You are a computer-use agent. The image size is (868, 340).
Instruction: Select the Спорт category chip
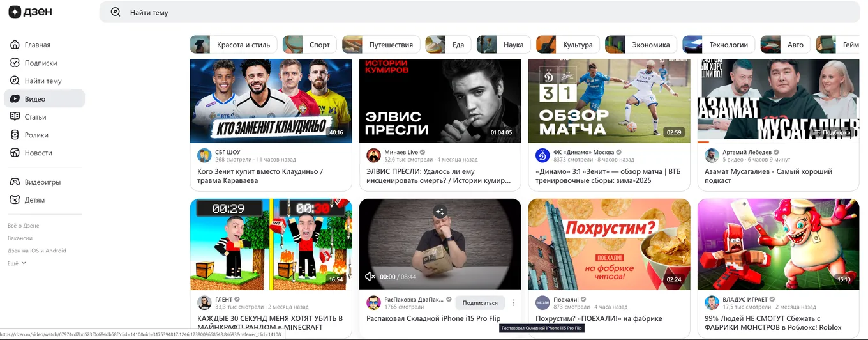tap(310, 45)
